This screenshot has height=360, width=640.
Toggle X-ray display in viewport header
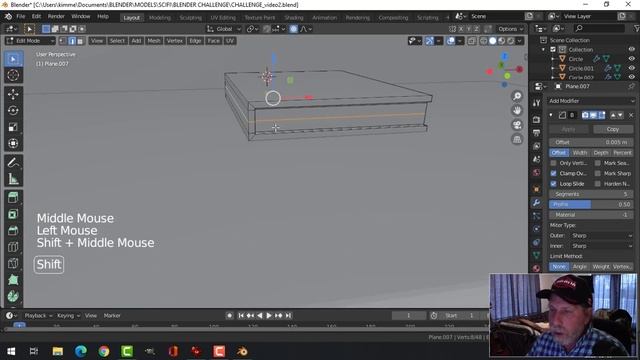pos(472,41)
